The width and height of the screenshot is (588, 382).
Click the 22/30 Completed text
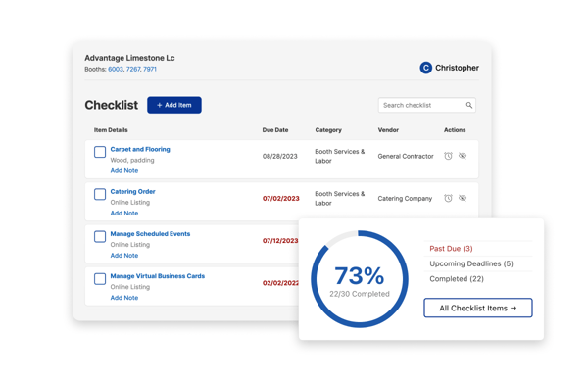coord(360,294)
